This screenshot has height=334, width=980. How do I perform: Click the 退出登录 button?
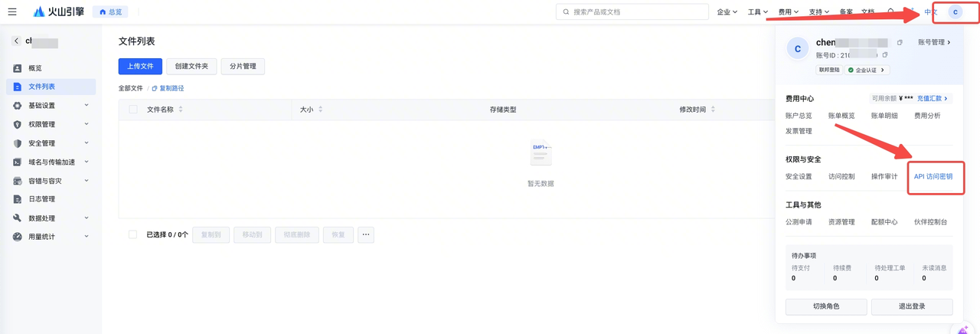[x=912, y=306]
